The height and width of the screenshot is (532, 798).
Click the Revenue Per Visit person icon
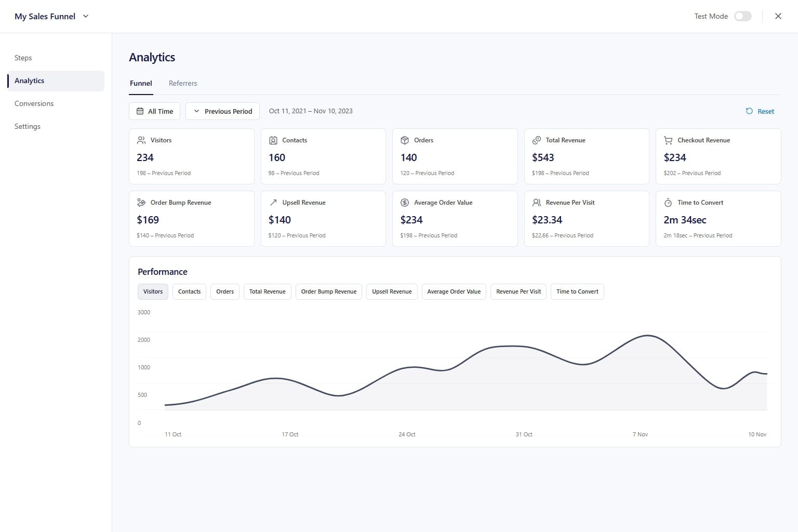pos(537,203)
